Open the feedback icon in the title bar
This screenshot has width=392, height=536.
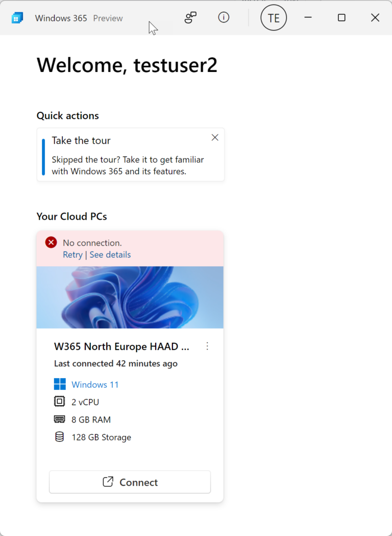[190, 17]
